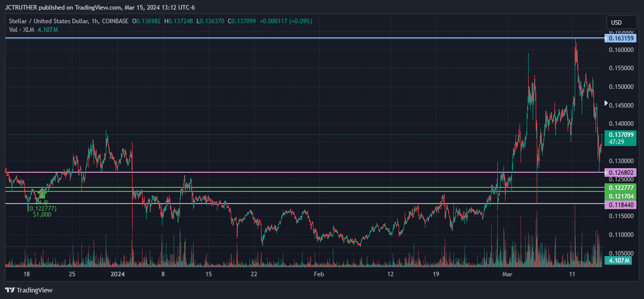The width and height of the screenshot is (644, 299).
Task: Click the 47:29 countdown timer label
Action: (x=616, y=142)
